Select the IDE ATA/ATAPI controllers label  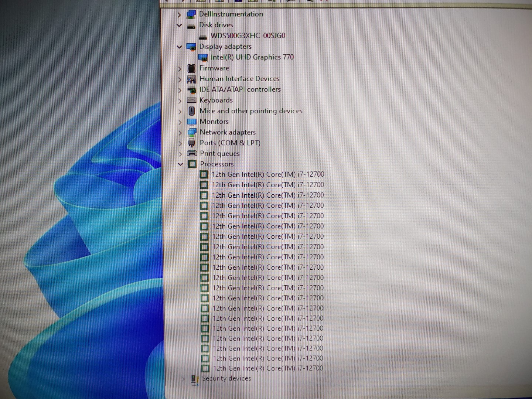click(x=240, y=89)
